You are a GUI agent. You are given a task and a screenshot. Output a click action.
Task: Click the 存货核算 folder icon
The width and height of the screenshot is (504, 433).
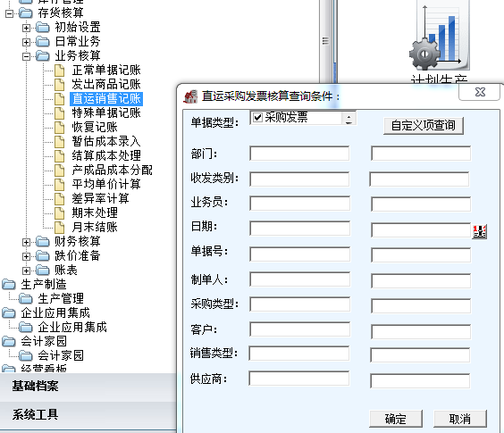26,13
